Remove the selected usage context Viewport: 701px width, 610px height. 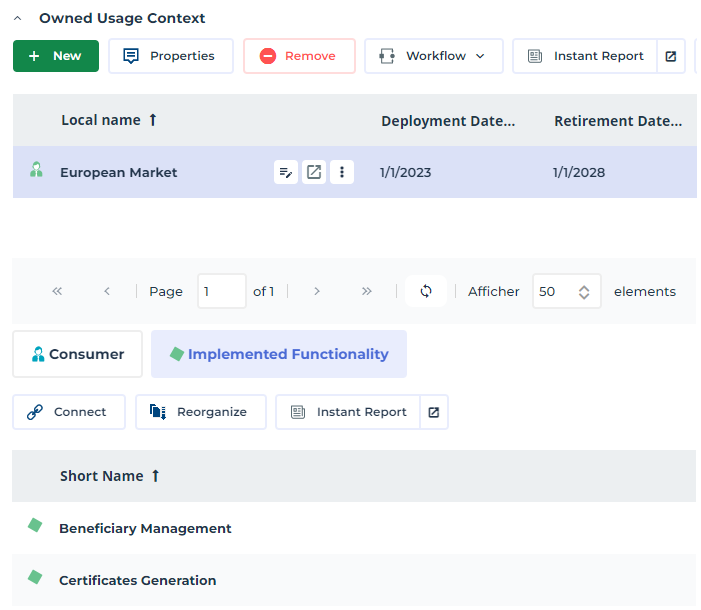[299, 56]
